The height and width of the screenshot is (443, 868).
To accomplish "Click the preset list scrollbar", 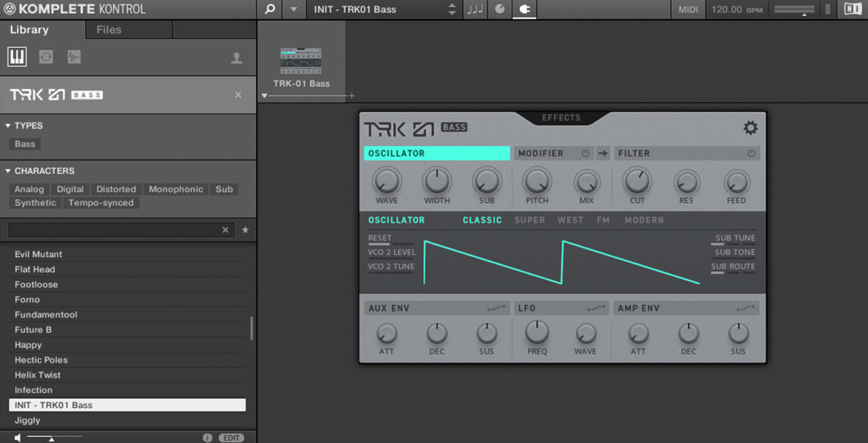I will pyautogui.click(x=252, y=328).
